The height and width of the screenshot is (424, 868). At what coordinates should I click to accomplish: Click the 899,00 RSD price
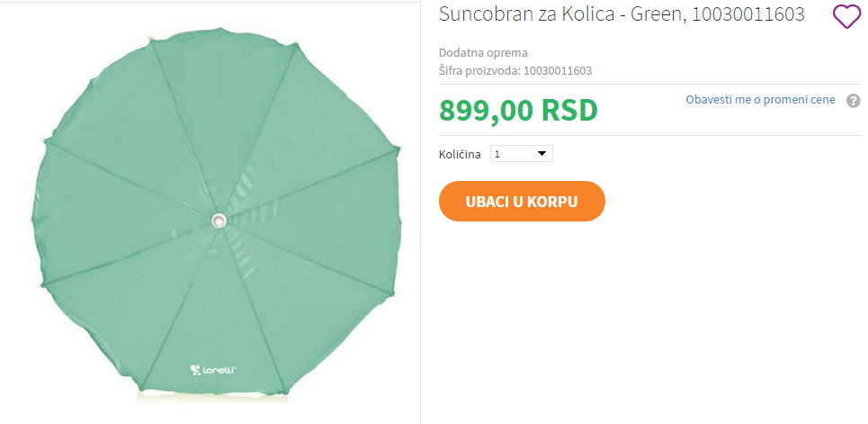(x=518, y=110)
